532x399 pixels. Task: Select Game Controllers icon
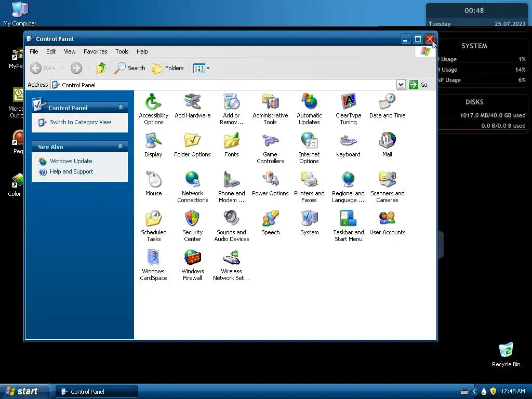(270, 140)
